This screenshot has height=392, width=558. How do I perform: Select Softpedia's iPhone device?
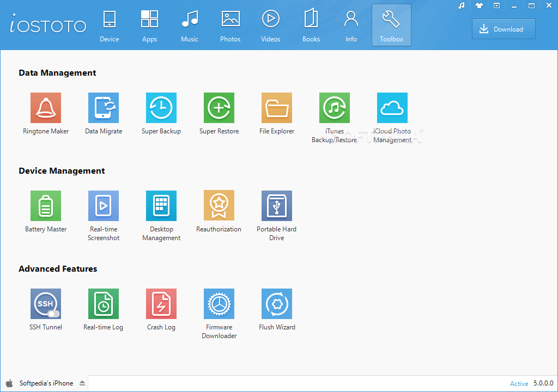pyautogui.click(x=46, y=383)
